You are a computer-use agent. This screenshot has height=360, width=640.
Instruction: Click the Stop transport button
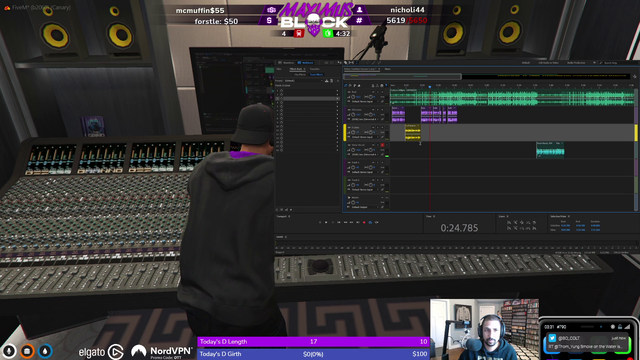320,222
